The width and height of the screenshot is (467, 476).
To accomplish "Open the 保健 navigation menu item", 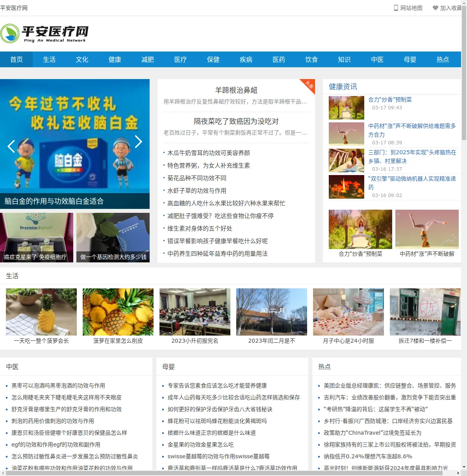I will [213, 59].
